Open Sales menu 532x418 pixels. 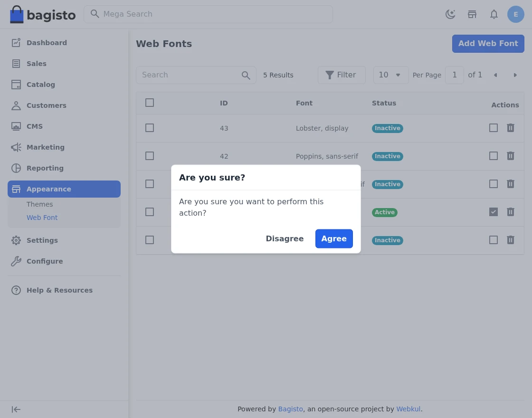pos(64,64)
